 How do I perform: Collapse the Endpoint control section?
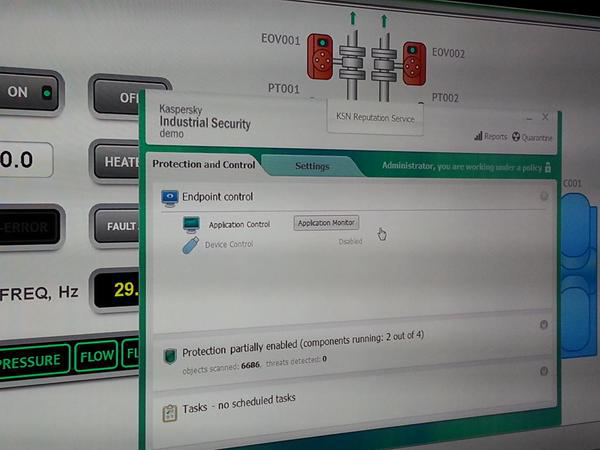pos(544,196)
